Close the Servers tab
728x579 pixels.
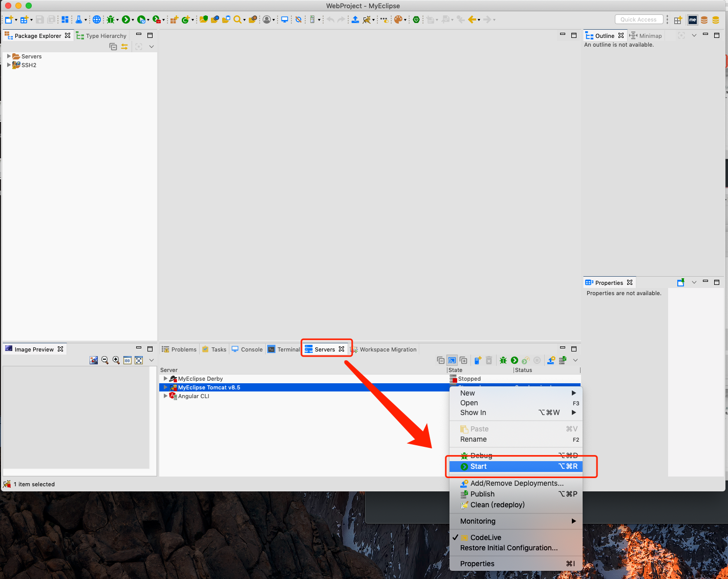click(x=341, y=349)
